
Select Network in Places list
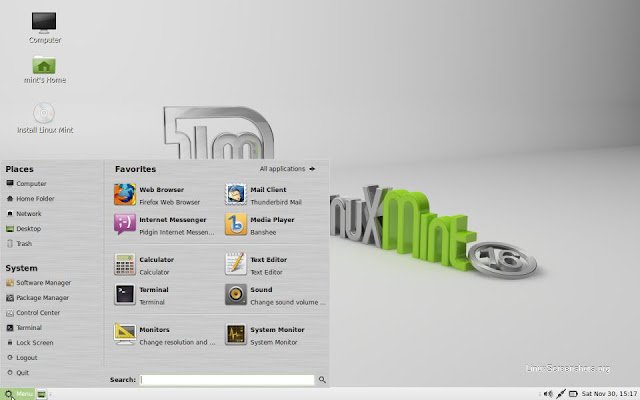click(24, 213)
